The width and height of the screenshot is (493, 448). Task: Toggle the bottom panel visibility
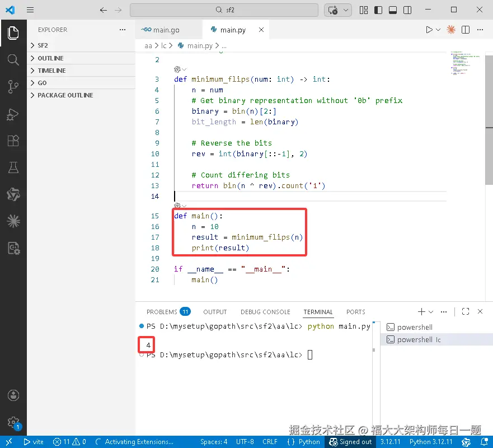click(393, 10)
